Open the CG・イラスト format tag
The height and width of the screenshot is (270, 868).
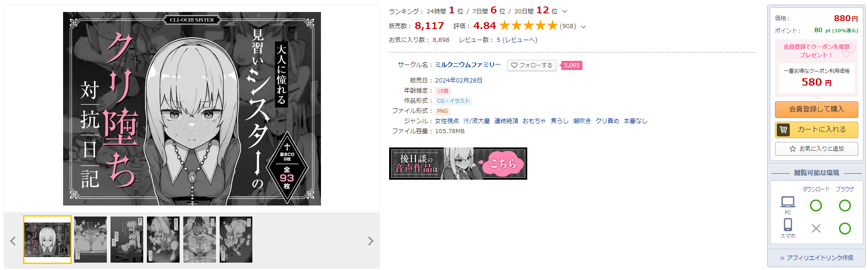(454, 101)
